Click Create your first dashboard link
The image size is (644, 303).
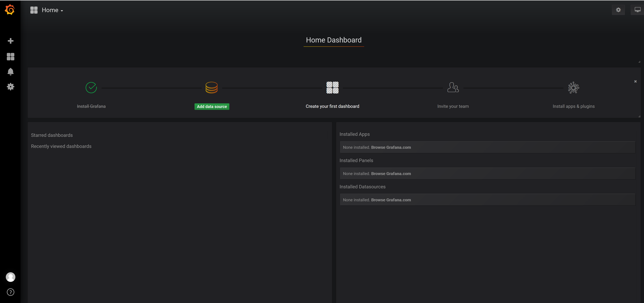(x=332, y=106)
